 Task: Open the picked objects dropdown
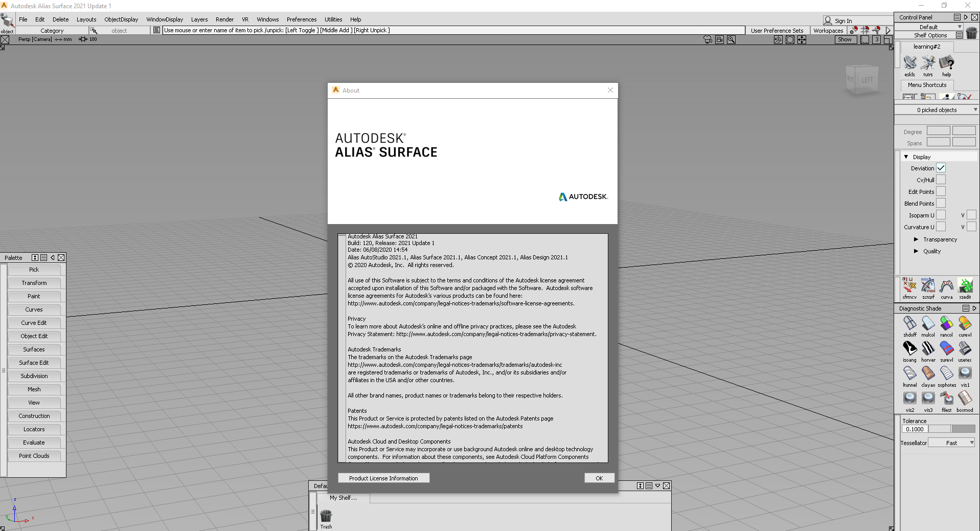[x=937, y=110]
